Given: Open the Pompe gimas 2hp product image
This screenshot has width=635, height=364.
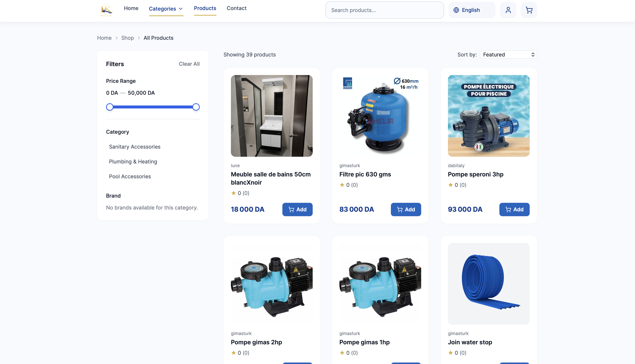Looking at the screenshot, I should point(272,284).
